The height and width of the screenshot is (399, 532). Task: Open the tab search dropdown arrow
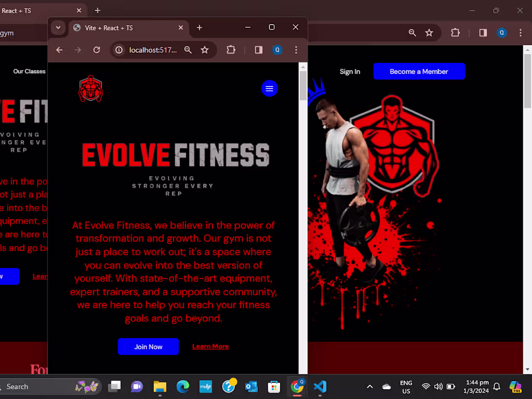tap(58, 28)
